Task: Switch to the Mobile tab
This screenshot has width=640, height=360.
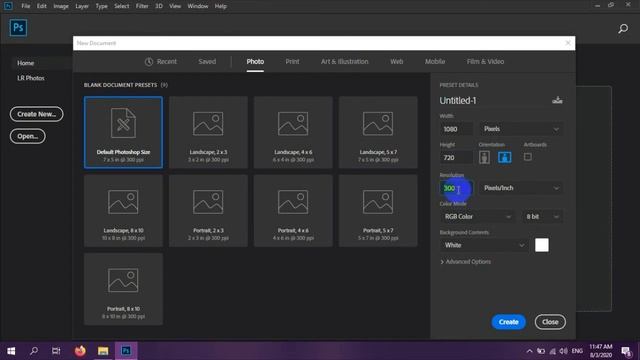Action: pyautogui.click(x=435, y=62)
